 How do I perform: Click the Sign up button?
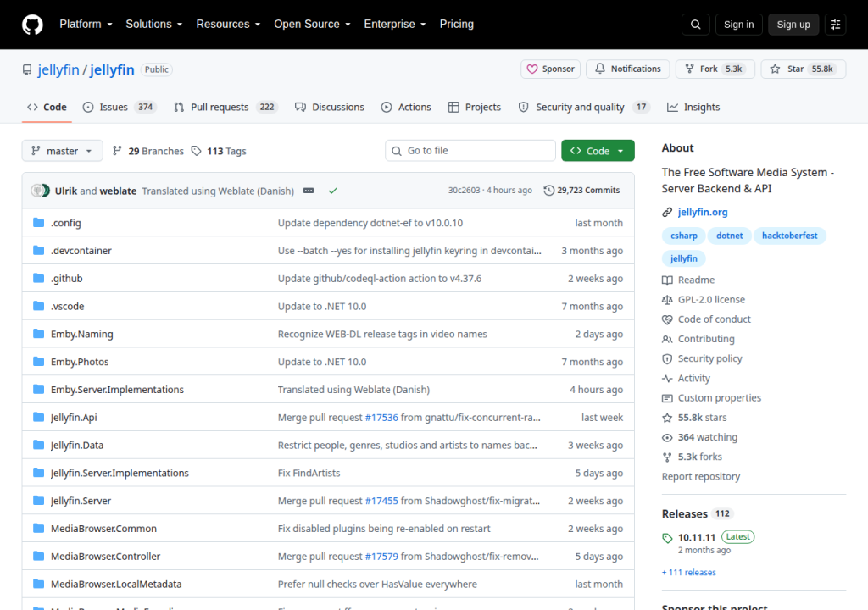coord(793,25)
